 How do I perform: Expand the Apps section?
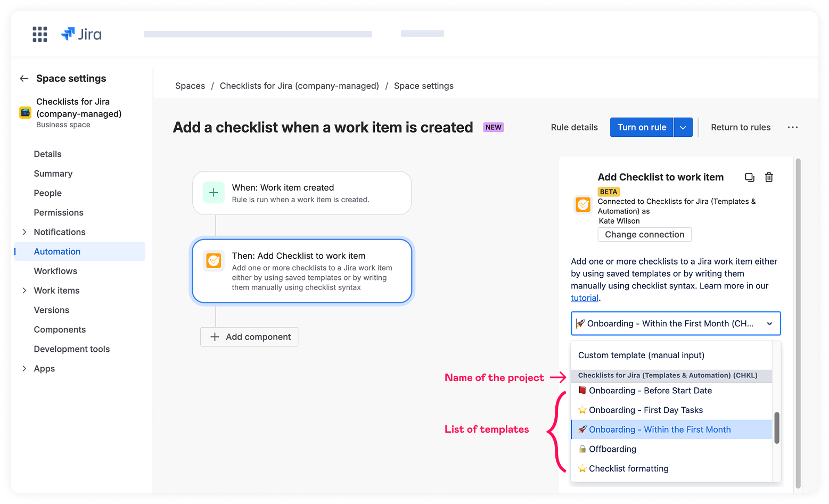tap(24, 368)
